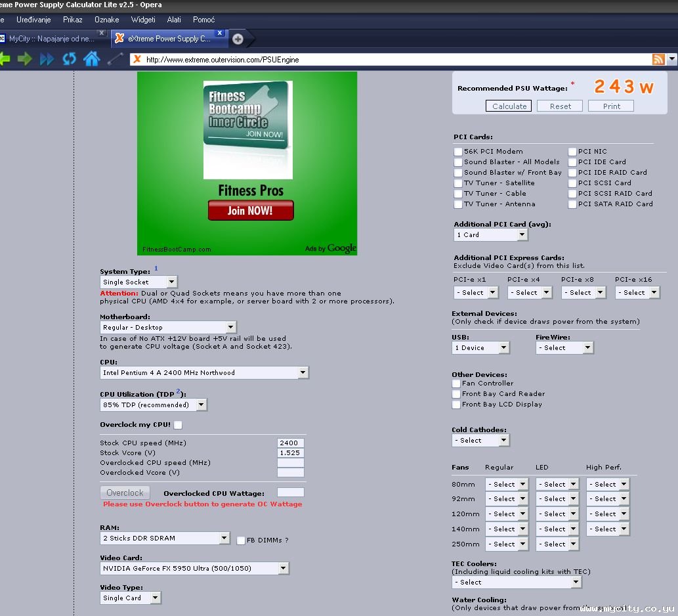Click the Calculate button

pyautogui.click(x=509, y=106)
